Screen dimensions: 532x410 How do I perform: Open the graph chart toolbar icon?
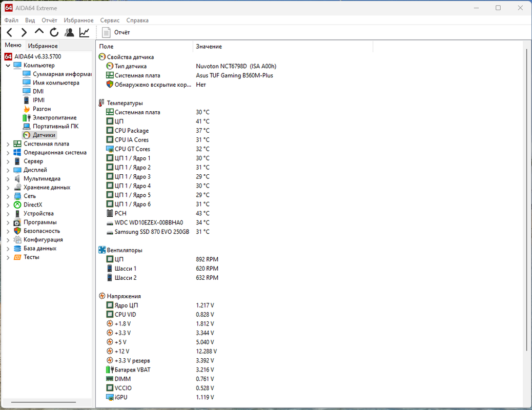pyautogui.click(x=84, y=33)
